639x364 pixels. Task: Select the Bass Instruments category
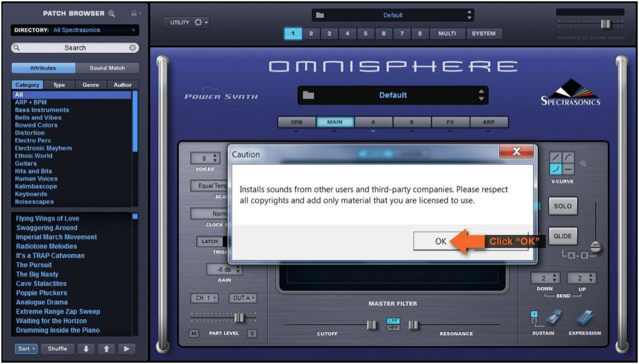click(42, 110)
